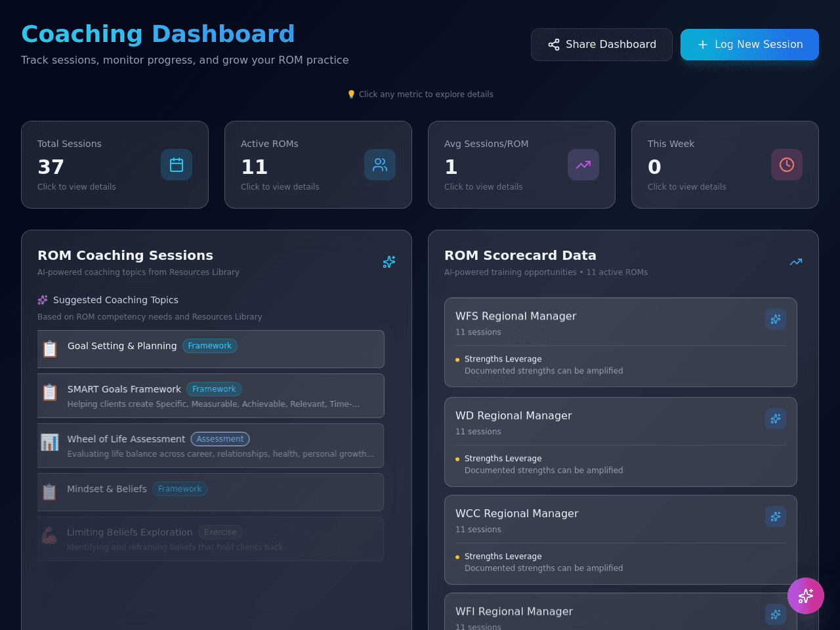Click sparkle icon in ROM Coaching Sessions header

pos(389,262)
